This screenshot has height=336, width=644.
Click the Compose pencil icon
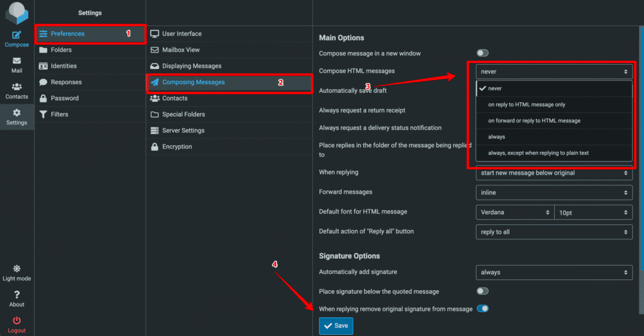click(x=16, y=35)
